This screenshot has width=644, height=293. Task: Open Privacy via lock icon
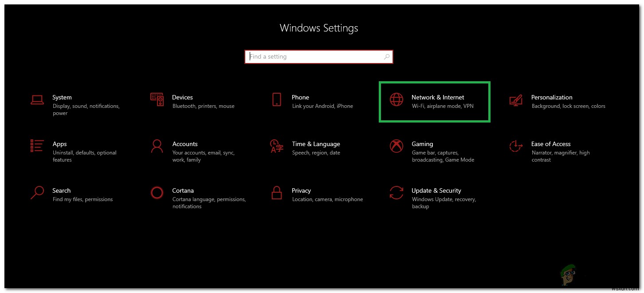(277, 194)
